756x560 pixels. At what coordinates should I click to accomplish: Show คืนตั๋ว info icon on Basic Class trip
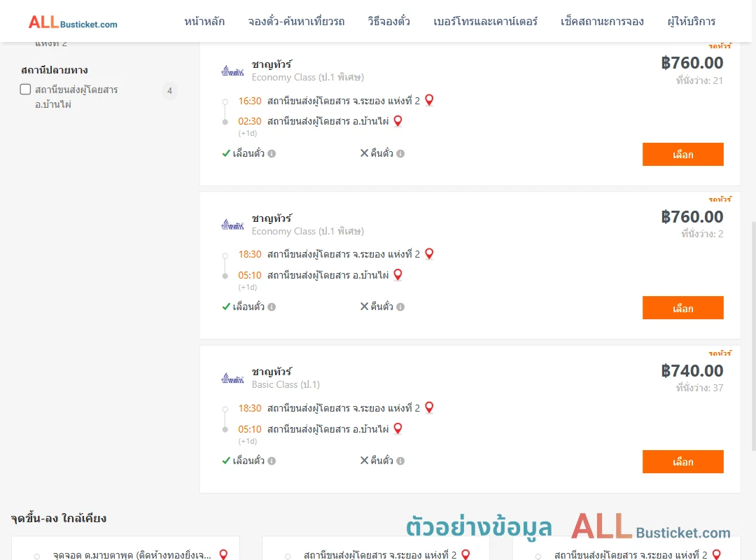coord(400,461)
